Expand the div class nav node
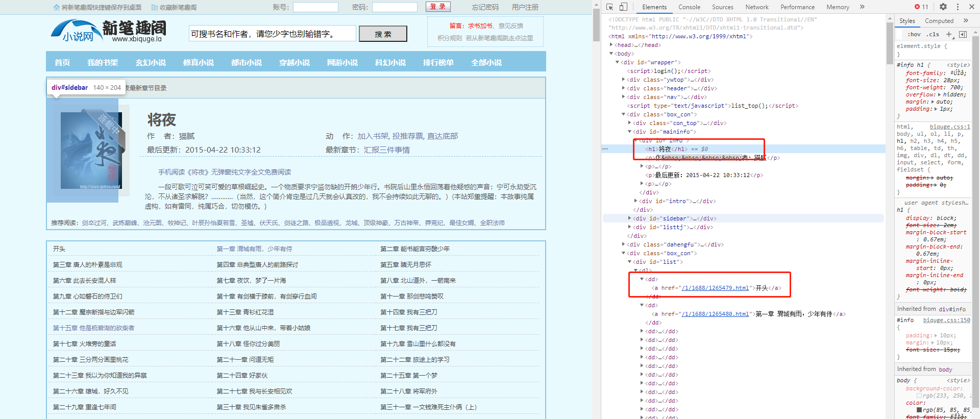980x419 pixels. pyautogui.click(x=623, y=97)
